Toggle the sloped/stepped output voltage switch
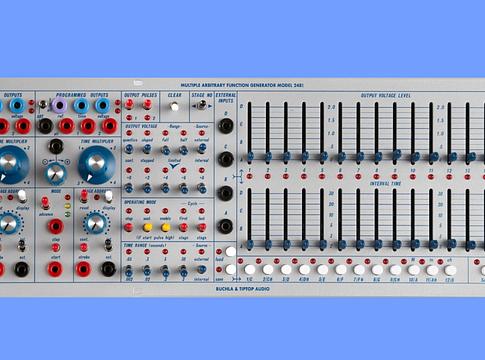The width and height of the screenshot is (485, 360). pos(147,149)
